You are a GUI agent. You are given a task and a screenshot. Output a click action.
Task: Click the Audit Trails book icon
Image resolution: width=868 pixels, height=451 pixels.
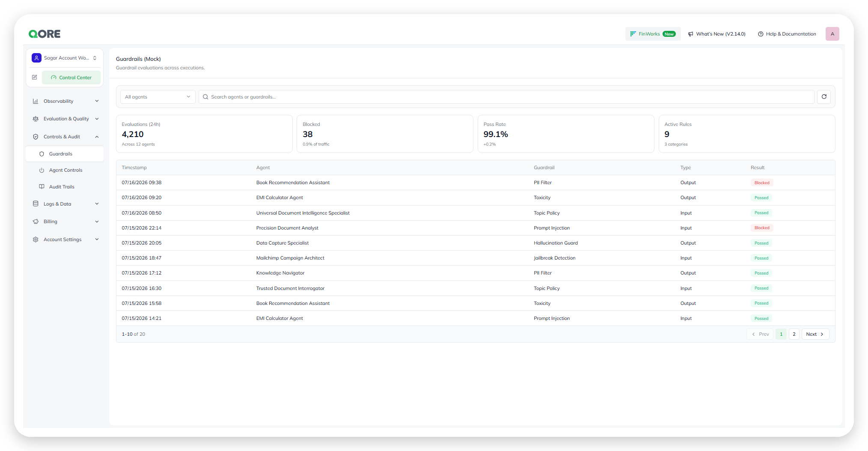(x=42, y=187)
